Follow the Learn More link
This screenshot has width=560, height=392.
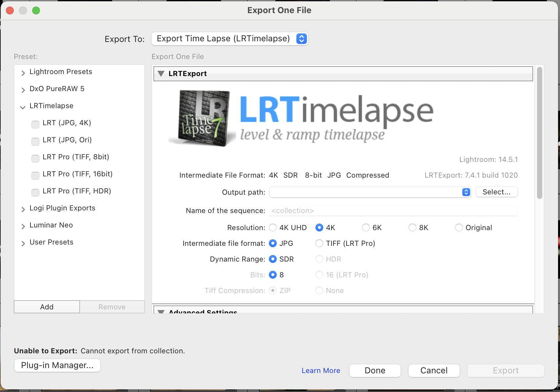[321, 371]
